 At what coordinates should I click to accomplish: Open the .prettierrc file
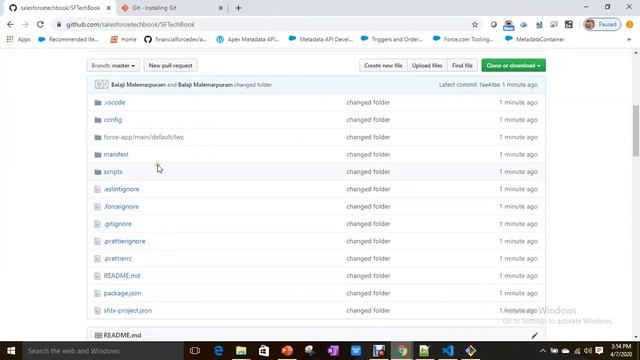pyautogui.click(x=118, y=258)
